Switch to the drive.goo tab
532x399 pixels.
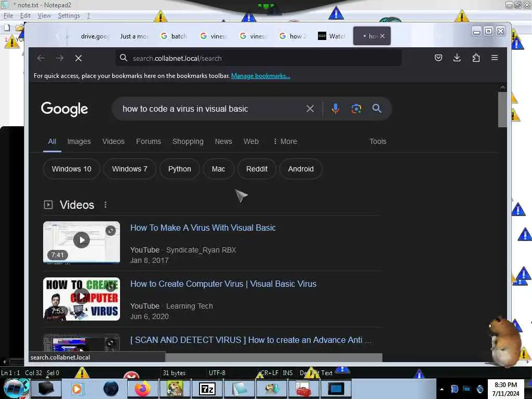tap(95, 36)
